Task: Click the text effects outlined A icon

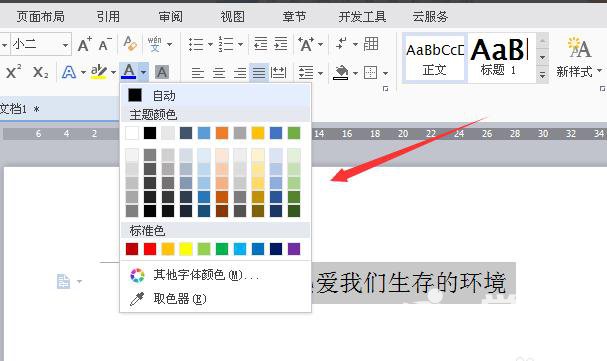Action: [x=69, y=72]
